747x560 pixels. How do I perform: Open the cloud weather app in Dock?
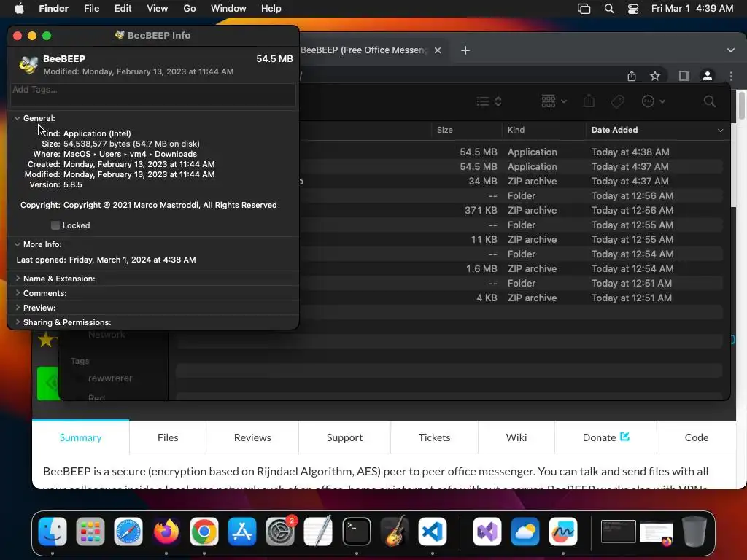525,532
